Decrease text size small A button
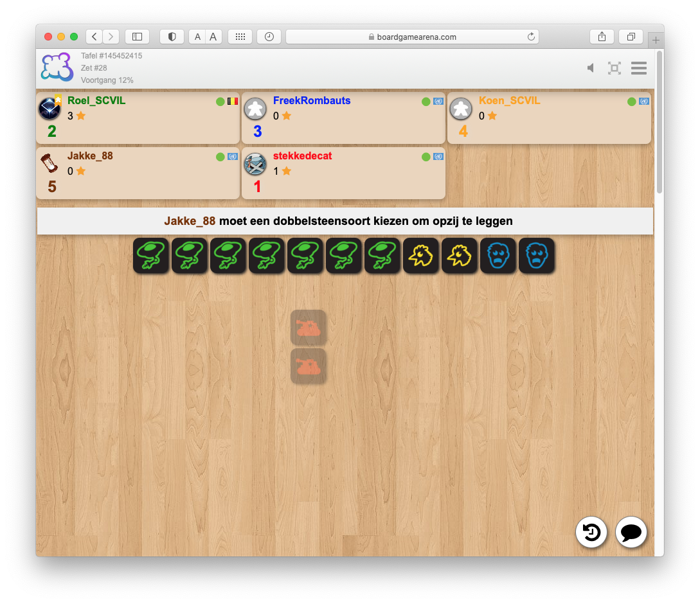This screenshot has height=604, width=700. (x=197, y=37)
